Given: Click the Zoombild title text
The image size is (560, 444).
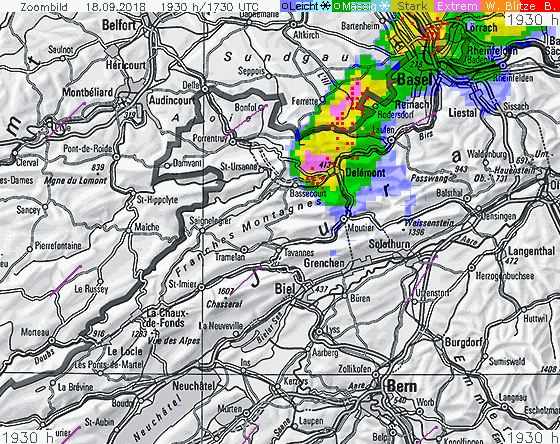Looking at the screenshot, I should click(44, 7).
